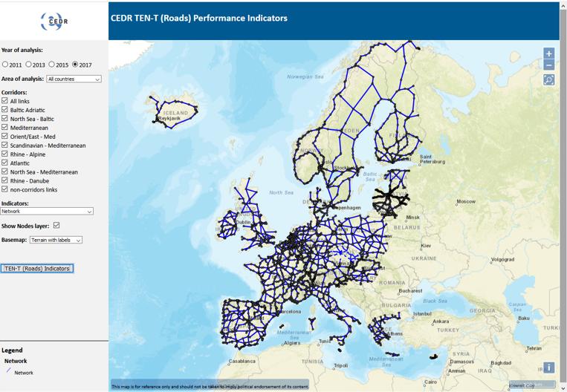Click the Ankara label on the map

(x=441, y=321)
